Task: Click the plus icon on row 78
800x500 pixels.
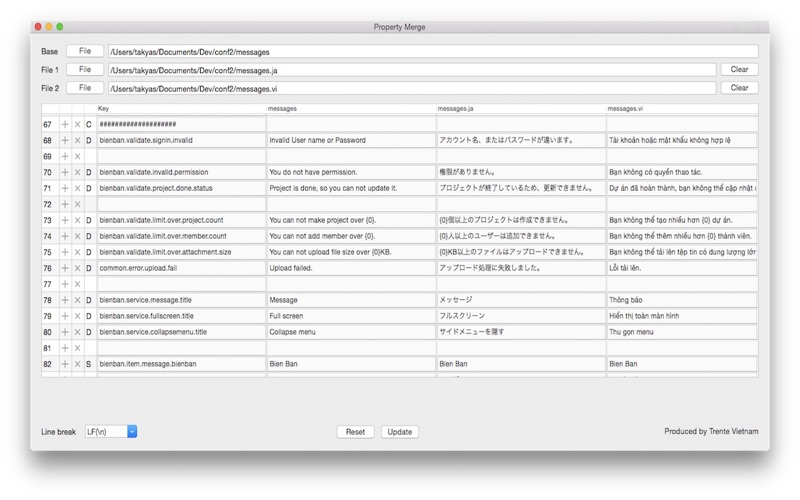Action: point(65,300)
